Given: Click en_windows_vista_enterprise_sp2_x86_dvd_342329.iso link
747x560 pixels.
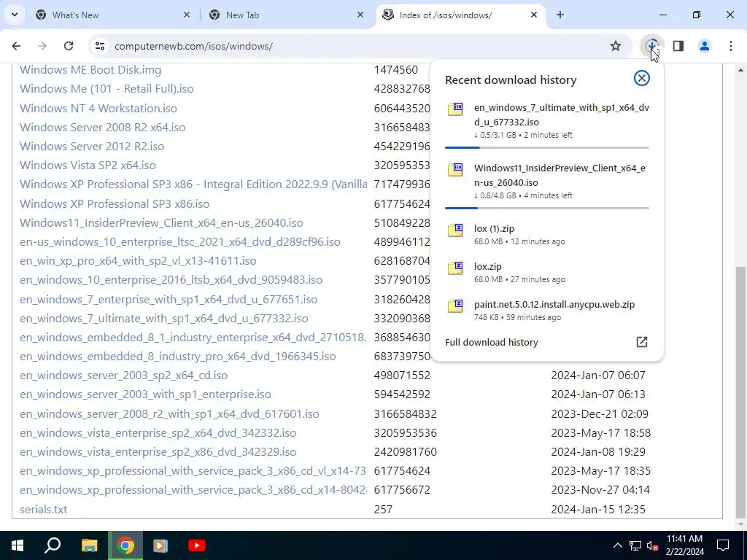Looking at the screenshot, I should coord(158,452).
